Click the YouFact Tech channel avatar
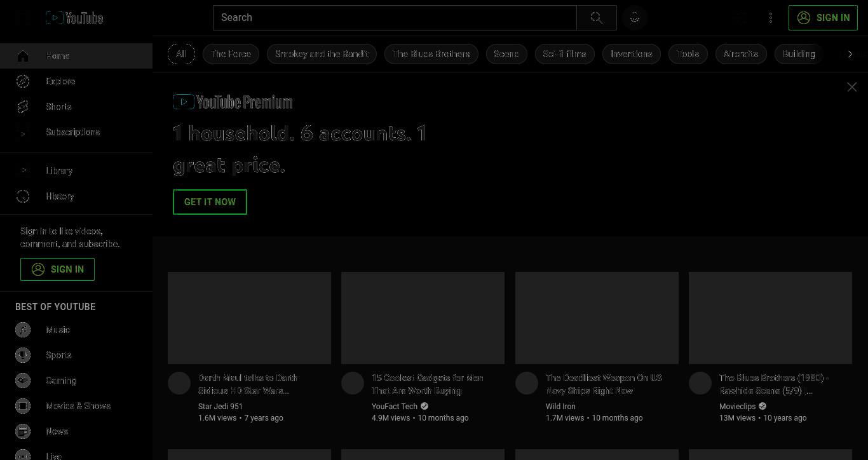The image size is (868, 460). (x=353, y=383)
